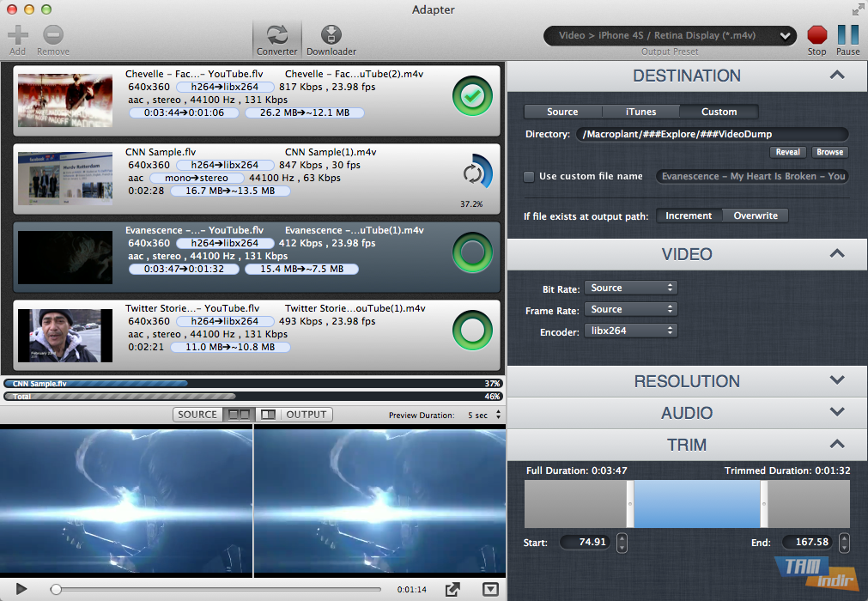Click CNN Sample mono→stereo pill
868x601 pixels.
point(197,179)
